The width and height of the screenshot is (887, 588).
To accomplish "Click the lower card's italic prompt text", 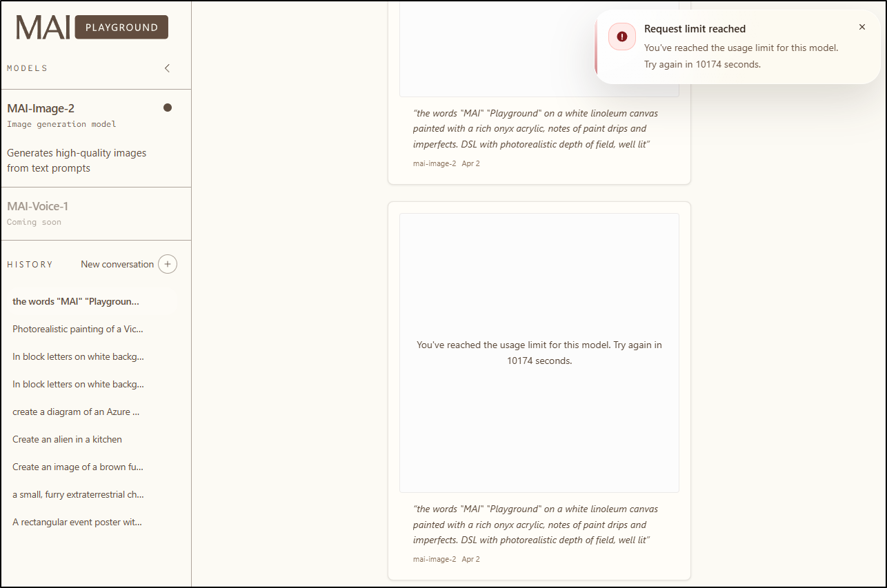I will point(535,524).
